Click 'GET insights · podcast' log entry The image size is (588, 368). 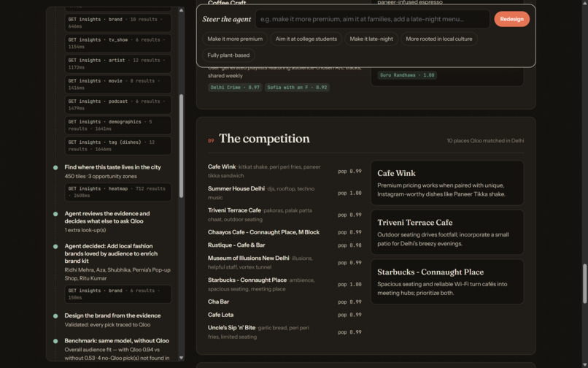click(118, 104)
